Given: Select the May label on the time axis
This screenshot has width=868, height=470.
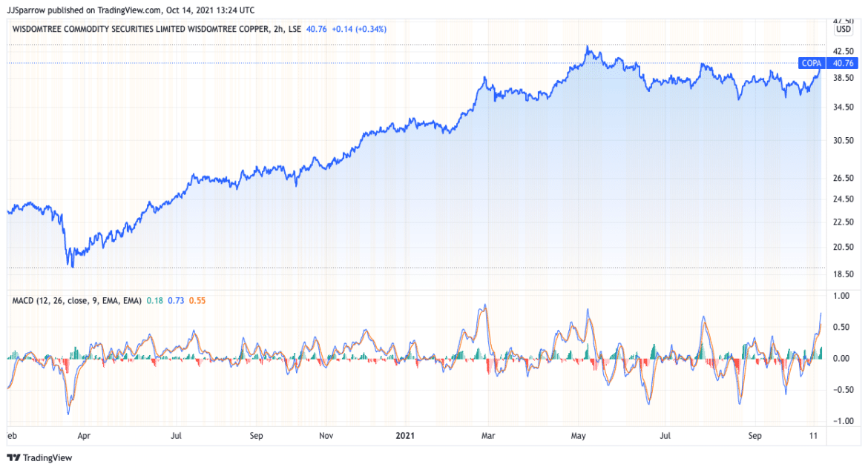Looking at the screenshot, I should pyautogui.click(x=578, y=436).
